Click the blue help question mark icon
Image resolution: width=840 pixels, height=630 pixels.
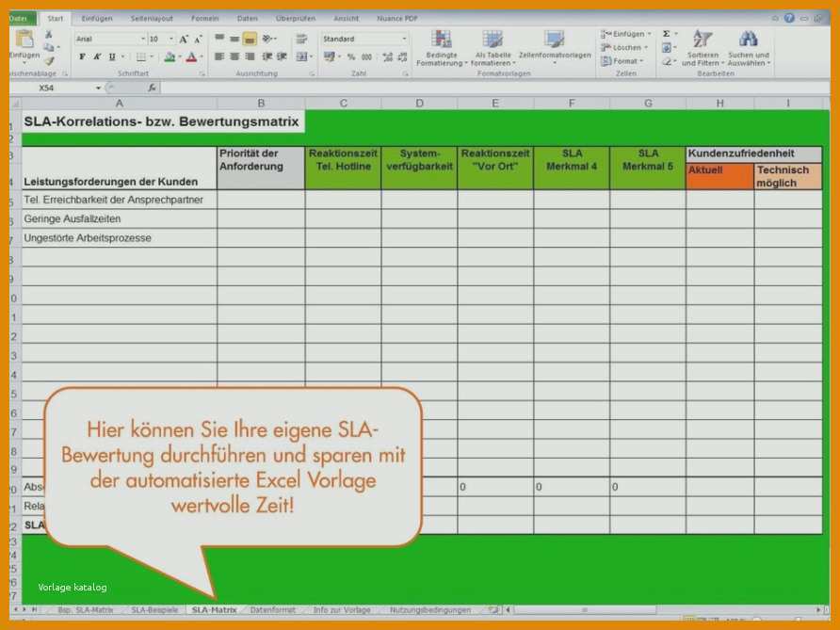(x=789, y=18)
